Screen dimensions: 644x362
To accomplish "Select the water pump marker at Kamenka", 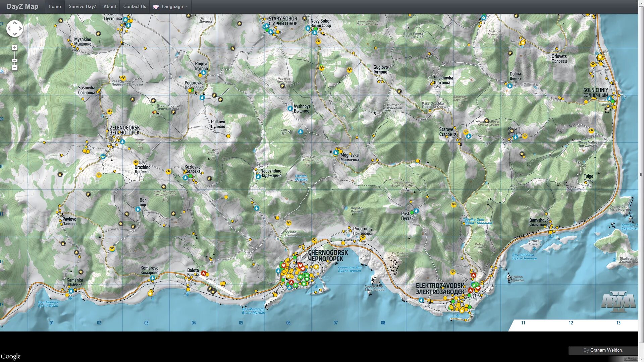I will coord(71,291).
